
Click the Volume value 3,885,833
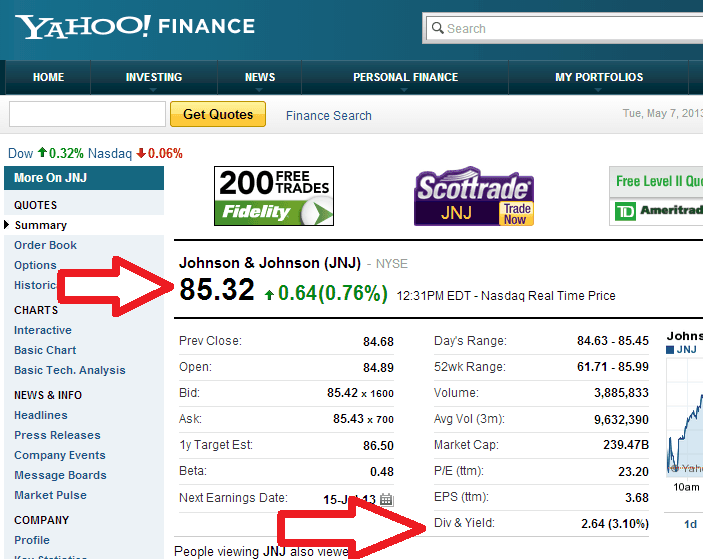click(x=621, y=393)
